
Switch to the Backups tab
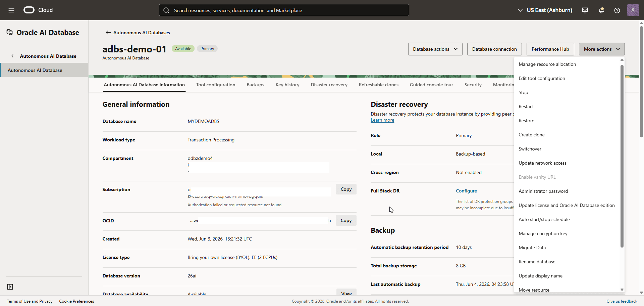point(256,85)
